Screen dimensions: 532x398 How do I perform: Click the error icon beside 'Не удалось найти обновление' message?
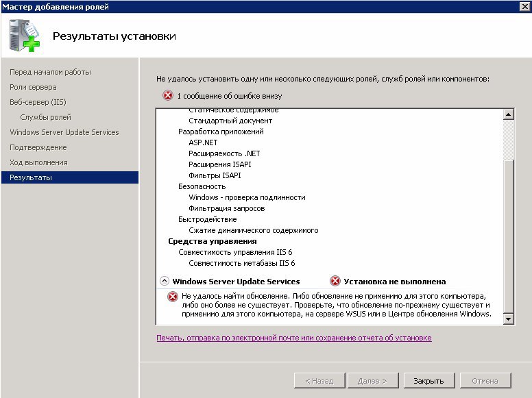pyautogui.click(x=172, y=297)
